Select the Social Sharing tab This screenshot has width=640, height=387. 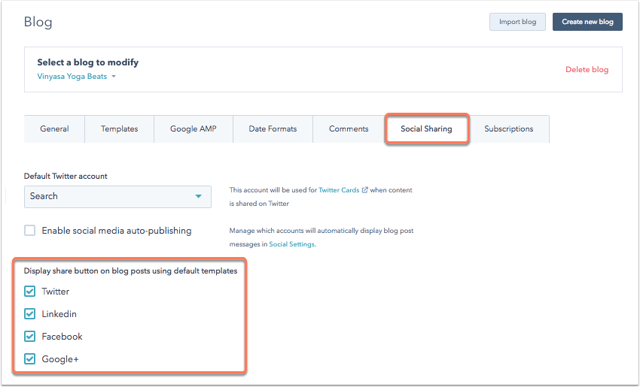[427, 129]
